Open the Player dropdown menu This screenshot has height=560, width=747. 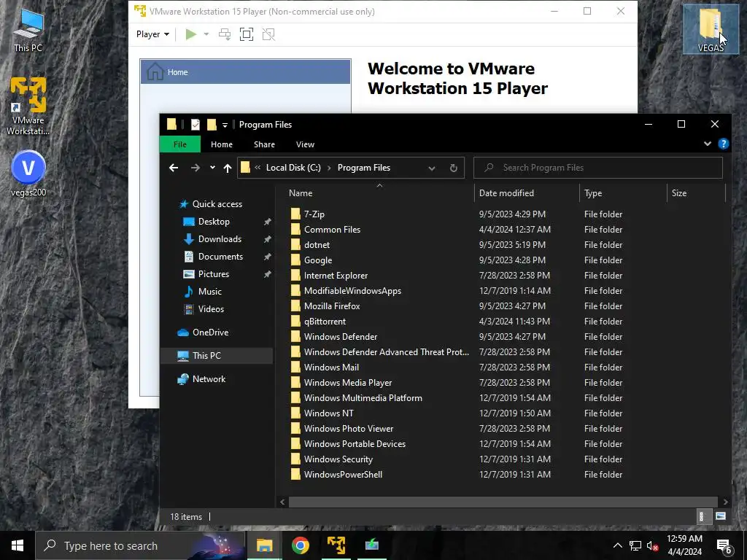click(152, 34)
